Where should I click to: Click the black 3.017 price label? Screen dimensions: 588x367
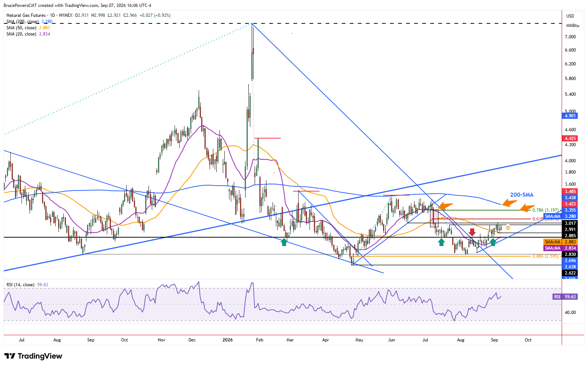tap(570, 223)
